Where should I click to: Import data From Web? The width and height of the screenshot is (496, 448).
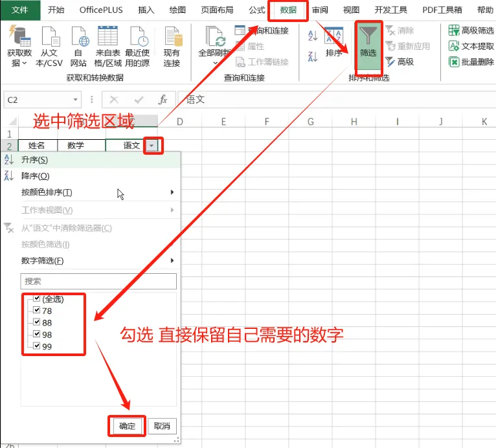click(78, 47)
